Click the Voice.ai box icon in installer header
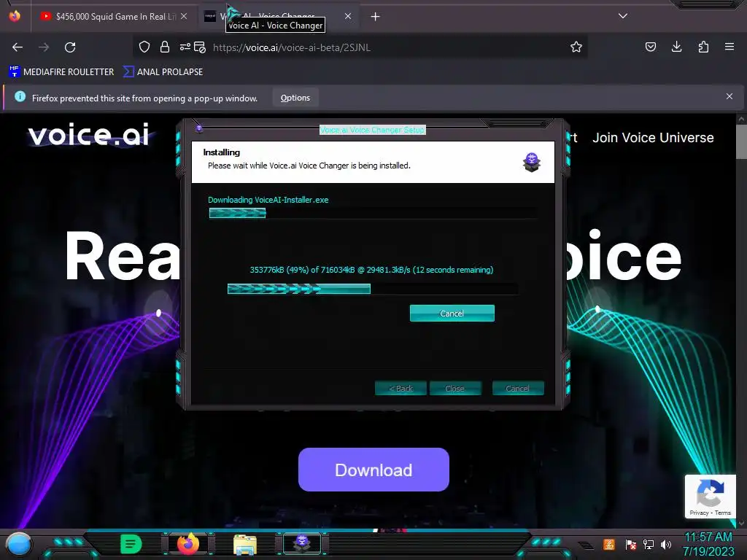This screenshot has height=560, width=747. click(x=532, y=162)
